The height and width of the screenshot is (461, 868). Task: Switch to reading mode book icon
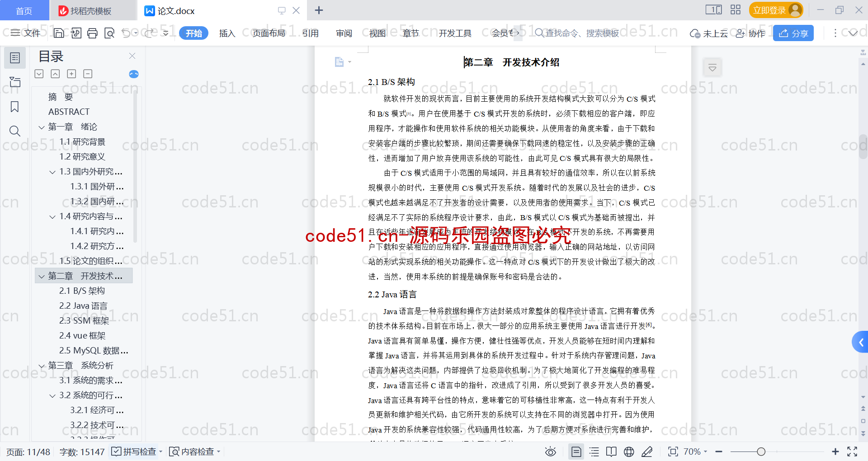pos(611,452)
